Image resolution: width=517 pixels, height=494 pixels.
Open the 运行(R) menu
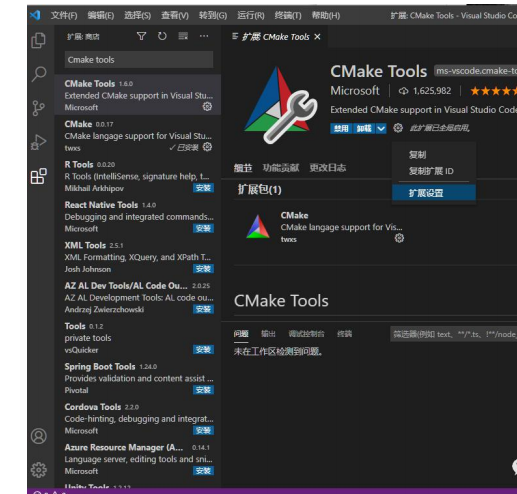(251, 15)
